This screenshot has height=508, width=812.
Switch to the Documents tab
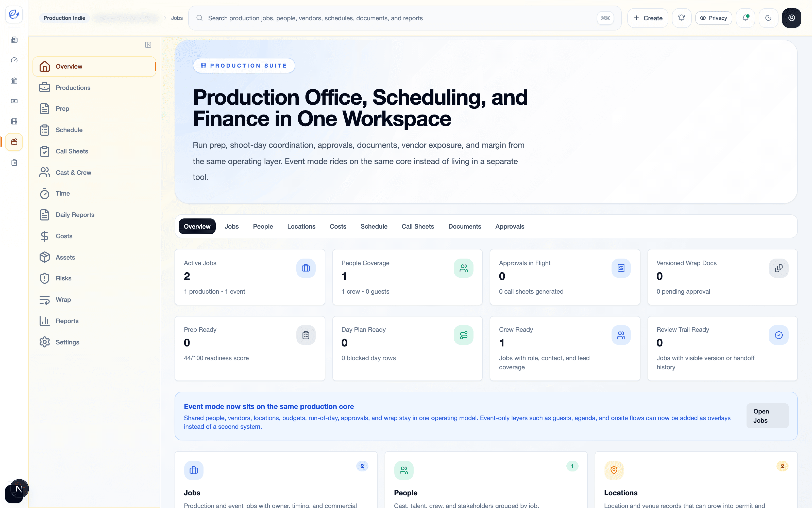coord(465,227)
